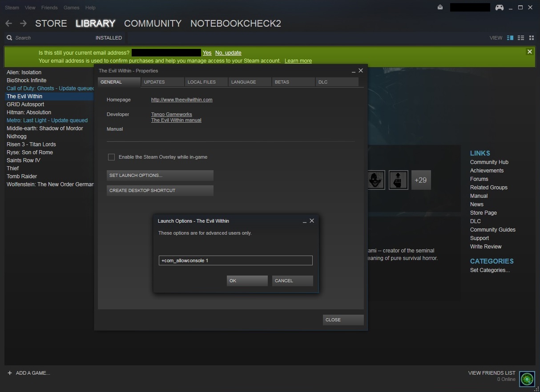Go to the COMMUNITY section
Viewport: 540px width, 392px height.
[153, 23]
